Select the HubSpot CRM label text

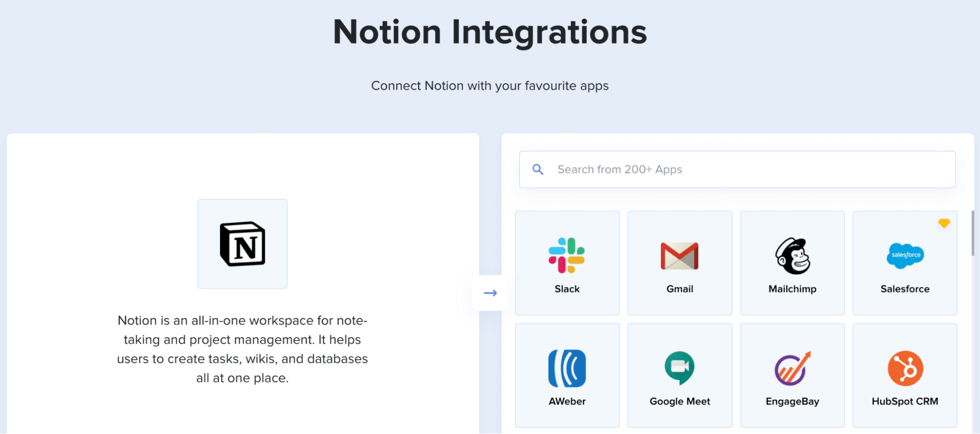point(905,401)
